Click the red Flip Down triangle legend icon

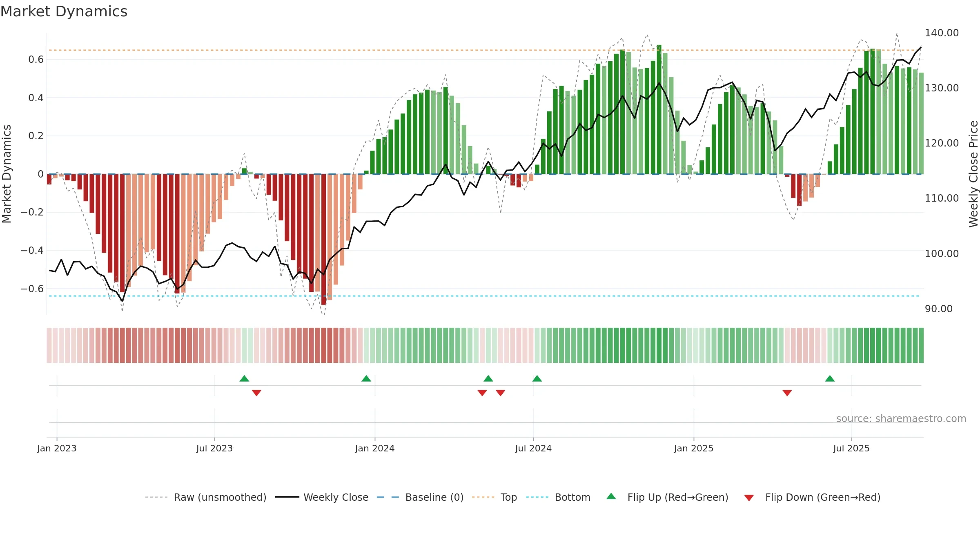click(749, 498)
